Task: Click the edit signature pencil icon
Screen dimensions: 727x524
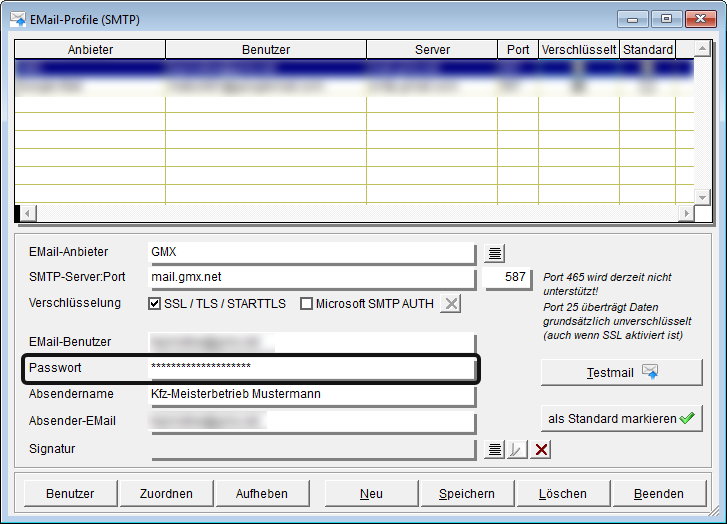Action: pyautogui.click(x=517, y=449)
